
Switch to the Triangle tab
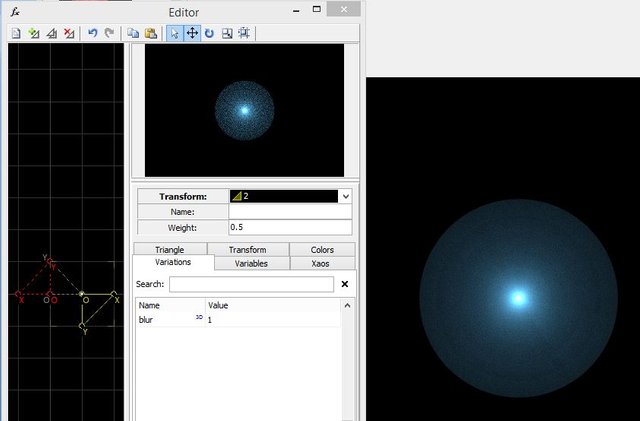(x=170, y=249)
